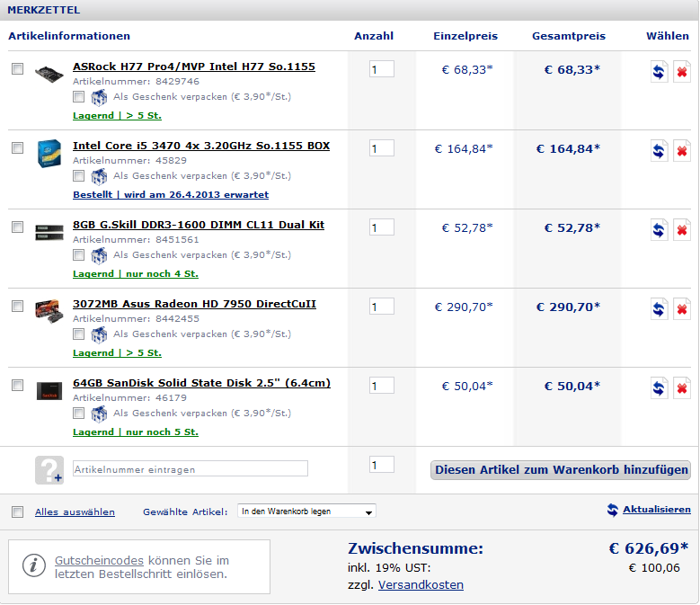Delete ASRock H77 Pro4/MVP with red X

[682, 71]
